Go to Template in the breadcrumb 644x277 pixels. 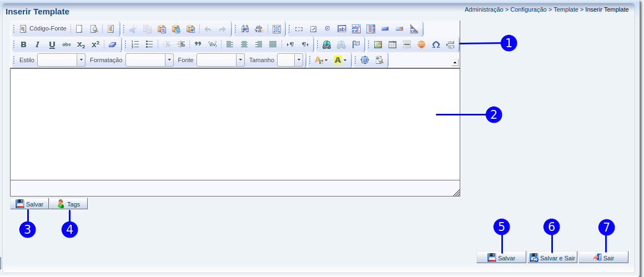point(566,9)
